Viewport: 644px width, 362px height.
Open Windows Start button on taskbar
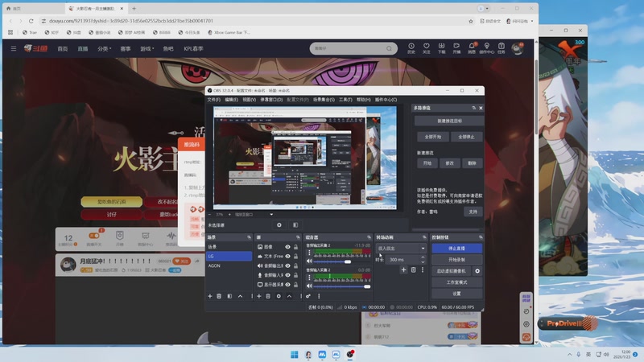point(295,355)
